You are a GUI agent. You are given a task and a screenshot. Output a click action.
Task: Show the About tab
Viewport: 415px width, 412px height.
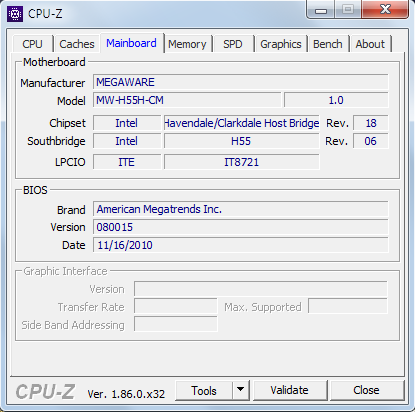click(x=370, y=44)
